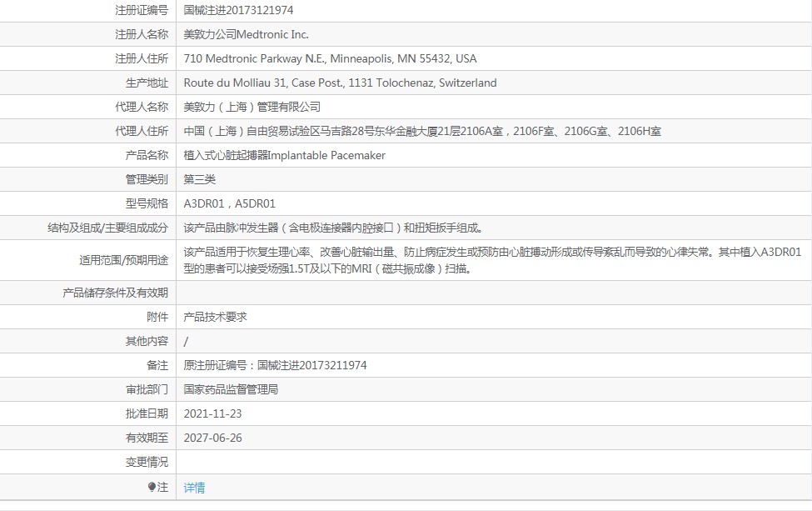Select expiry date 2027-06-26
The width and height of the screenshot is (812, 511).
pos(213,438)
